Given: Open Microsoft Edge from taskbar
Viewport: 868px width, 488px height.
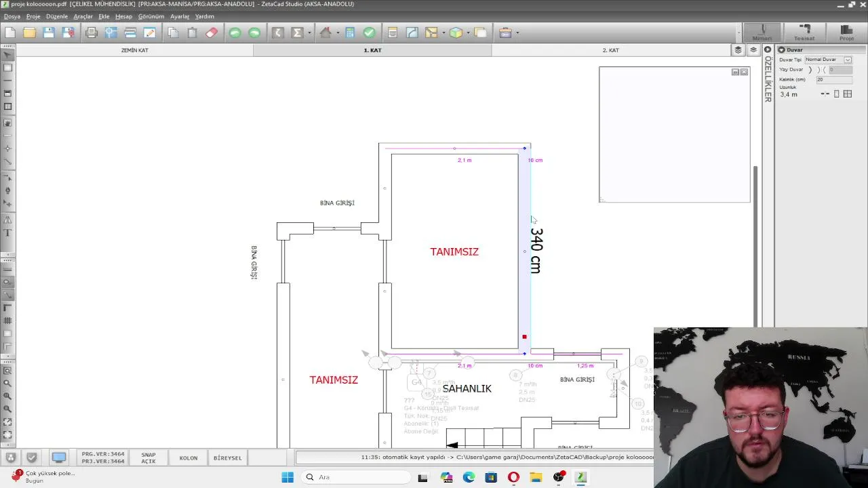Looking at the screenshot, I should pyautogui.click(x=469, y=477).
